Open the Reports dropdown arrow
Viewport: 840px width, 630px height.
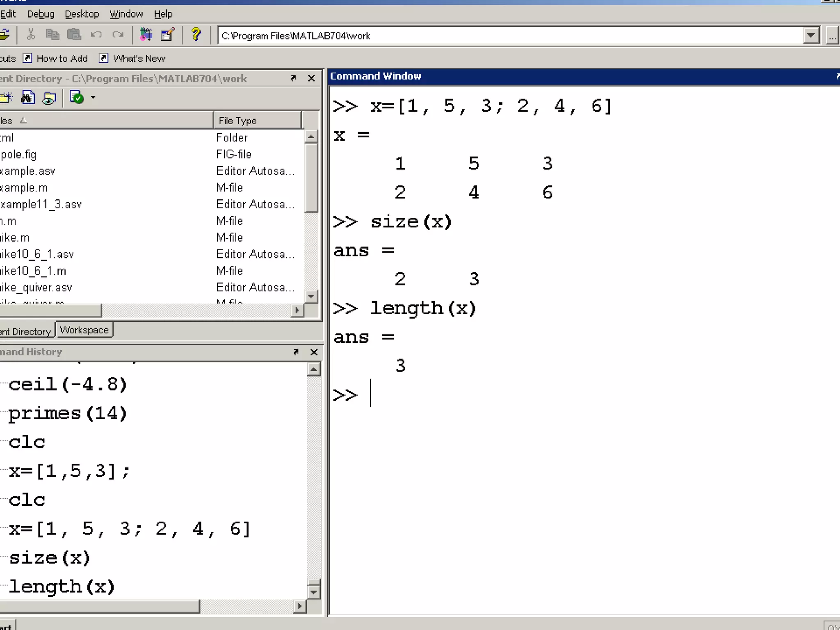tap(93, 98)
